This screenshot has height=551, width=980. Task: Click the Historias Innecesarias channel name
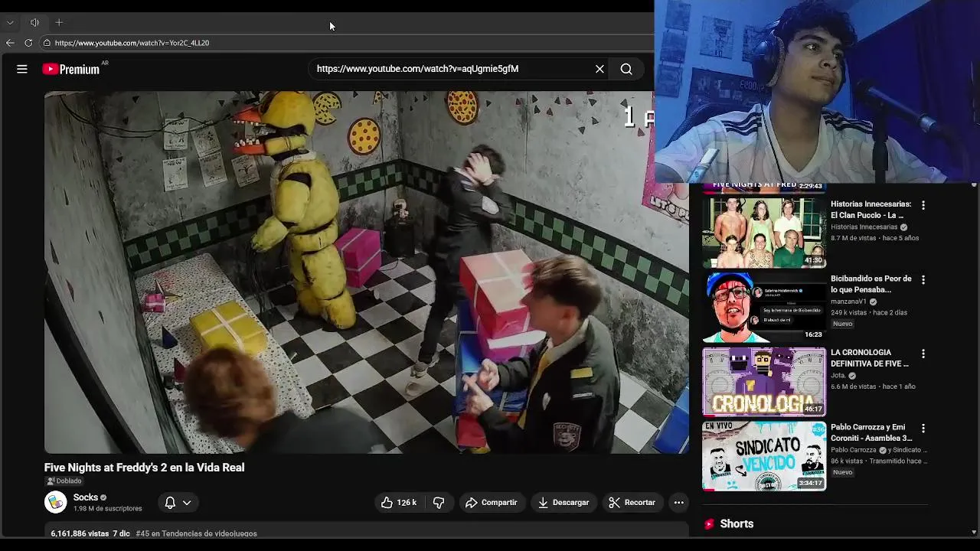pyautogui.click(x=864, y=227)
